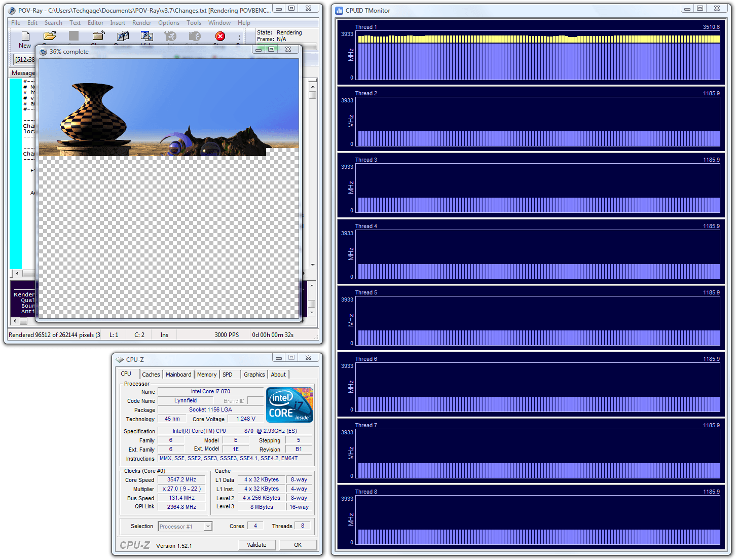Image resolution: width=736 pixels, height=560 pixels.
Task: Open the File menu in POV-Ray
Action: point(16,23)
